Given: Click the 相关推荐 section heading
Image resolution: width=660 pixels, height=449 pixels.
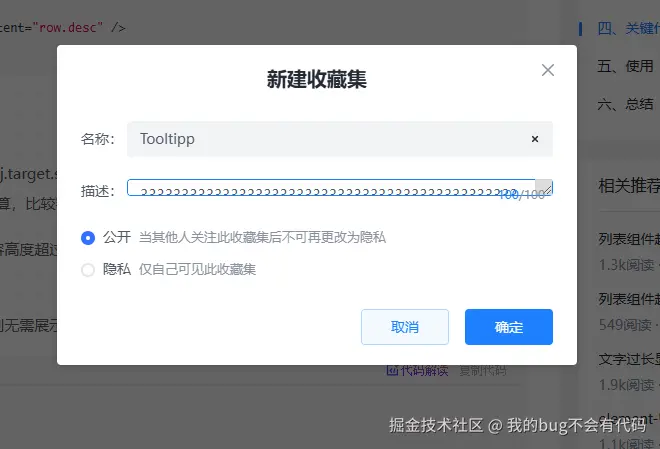Looking at the screenshot, I should (629, 186).
